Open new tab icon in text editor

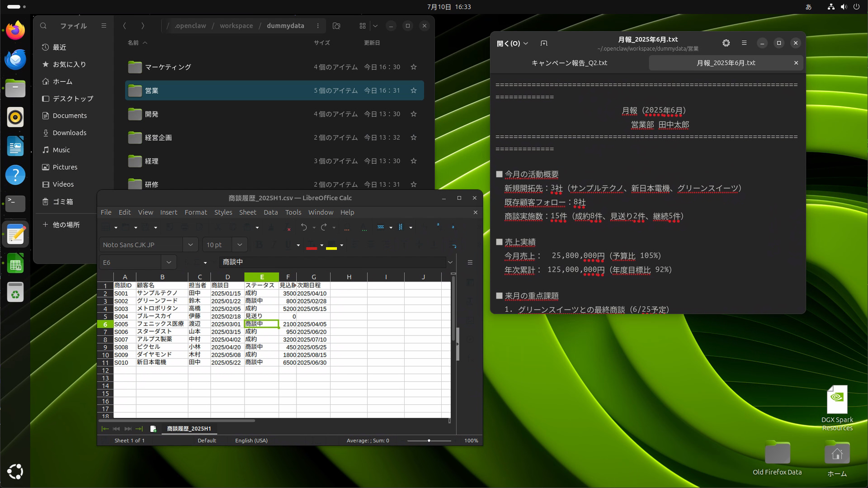[544, 43]
